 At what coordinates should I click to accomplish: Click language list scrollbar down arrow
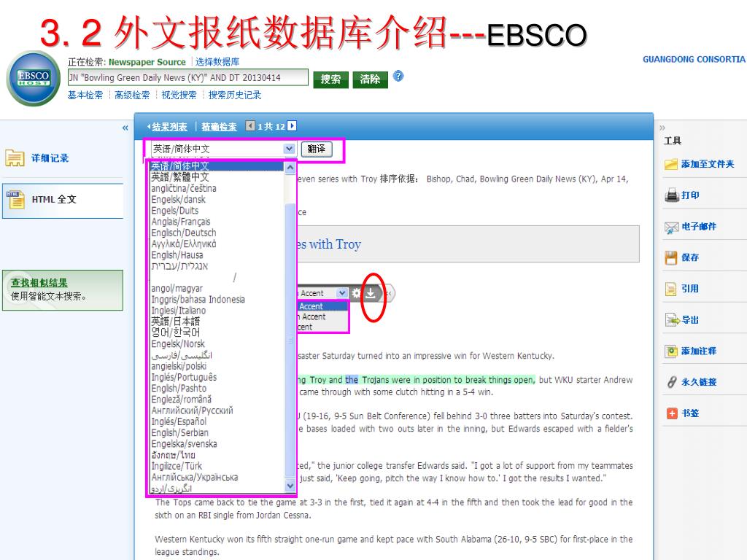pyautogui.click(x=290, y=486)
